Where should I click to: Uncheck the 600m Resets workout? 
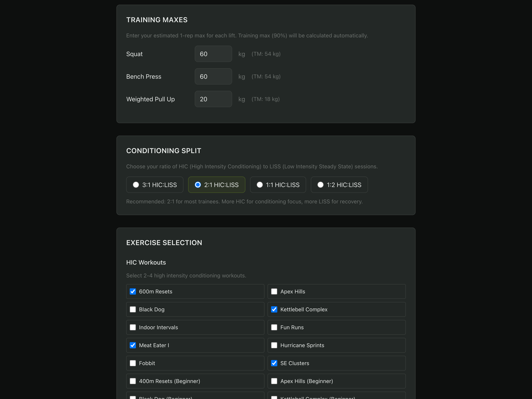[x=133, y=291]
